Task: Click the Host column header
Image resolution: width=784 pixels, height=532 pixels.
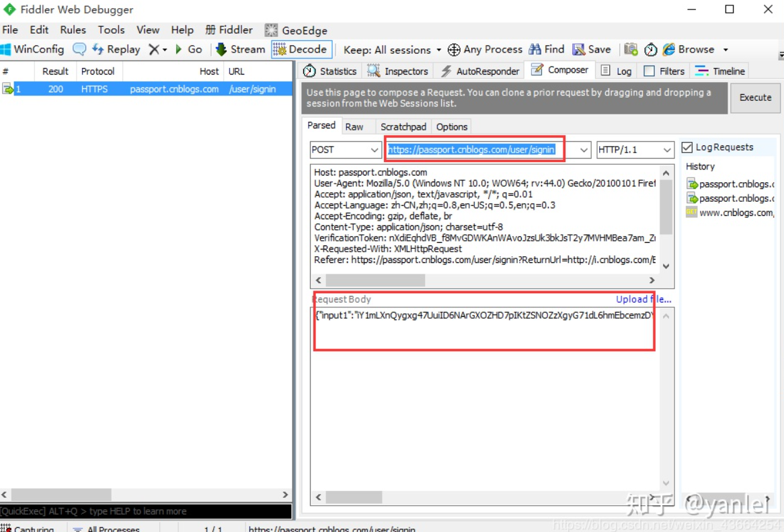Action: (x=173, y=71)
